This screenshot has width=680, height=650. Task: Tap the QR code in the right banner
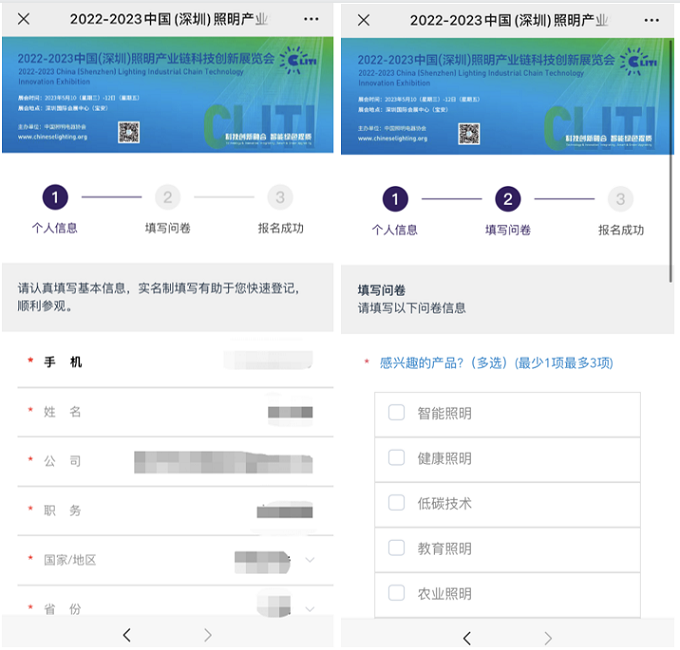(x=469, y=133)
